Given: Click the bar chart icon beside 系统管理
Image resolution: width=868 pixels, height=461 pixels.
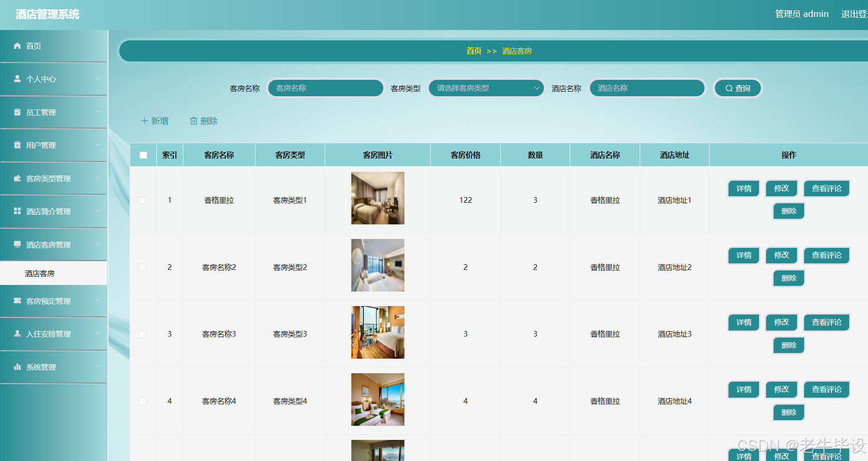Looking at the screenshot, I should pos(17,367).
